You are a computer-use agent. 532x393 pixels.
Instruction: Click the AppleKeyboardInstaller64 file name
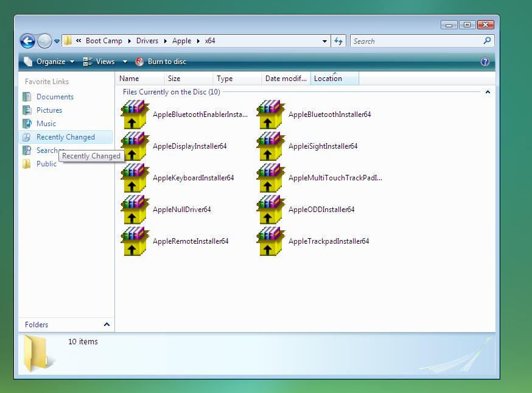194,178
